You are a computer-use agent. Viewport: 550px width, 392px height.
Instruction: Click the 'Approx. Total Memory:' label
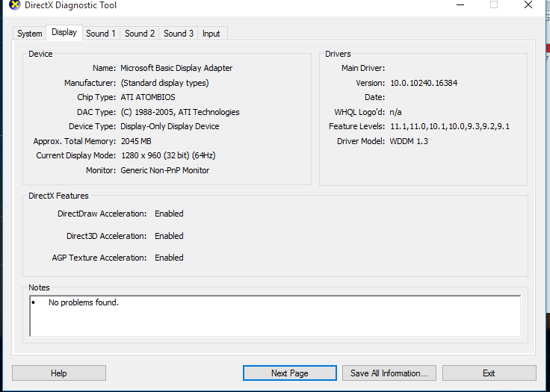pos(75,141)
